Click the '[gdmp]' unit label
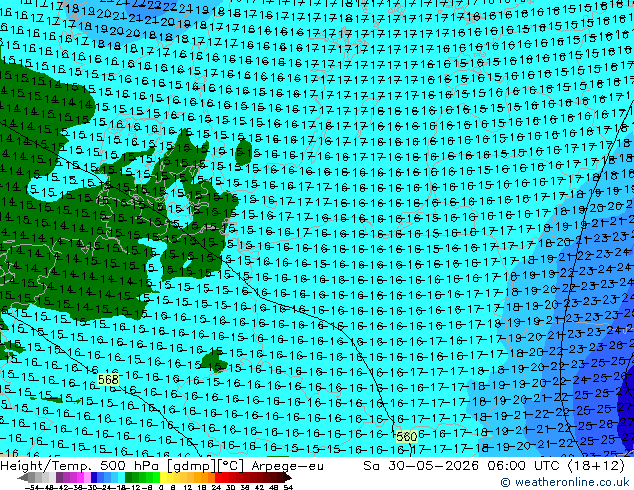The image size is (634, 490). point(192,466)
